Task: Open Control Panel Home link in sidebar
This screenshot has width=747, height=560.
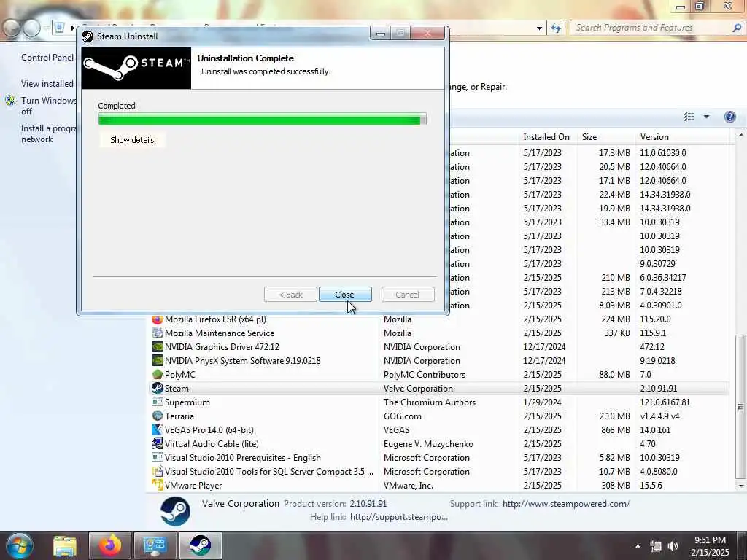Action: tap(47, 58)
